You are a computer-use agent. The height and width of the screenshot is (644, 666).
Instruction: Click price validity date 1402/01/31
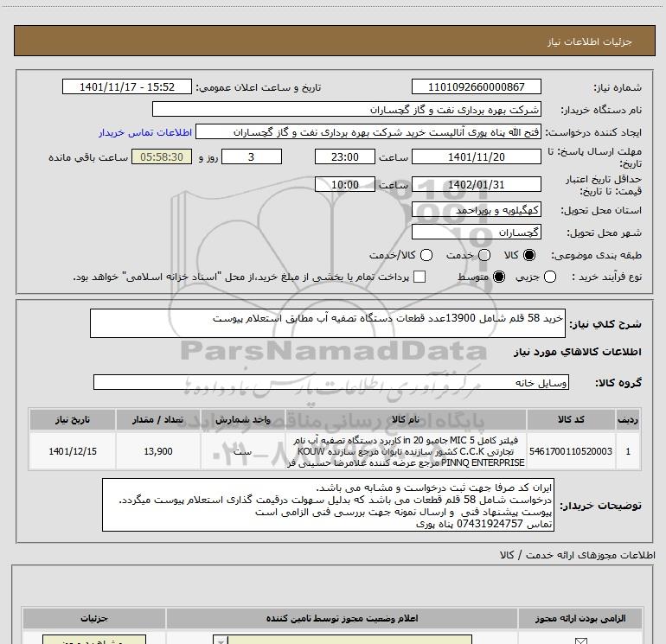476,184
